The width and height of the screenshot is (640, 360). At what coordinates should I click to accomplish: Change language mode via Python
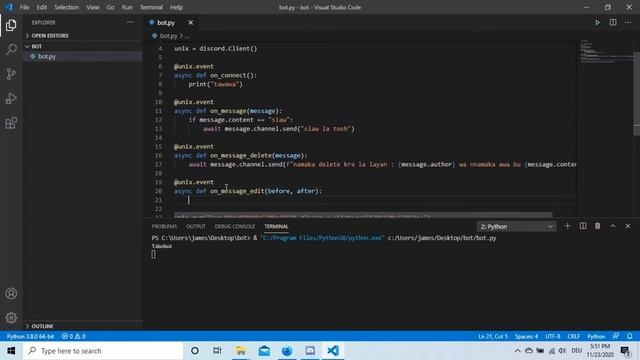tap(596, 336)
